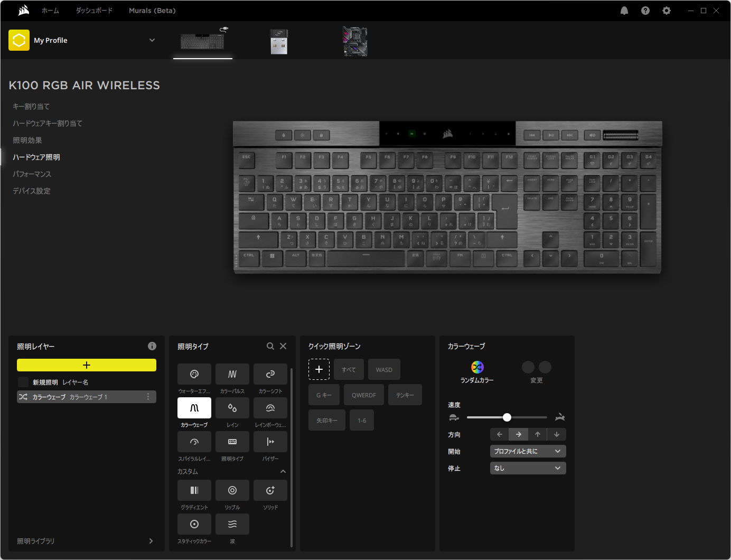Select the ランダムカラー color mode
The image size is (731, 560).
click(477, 367)
